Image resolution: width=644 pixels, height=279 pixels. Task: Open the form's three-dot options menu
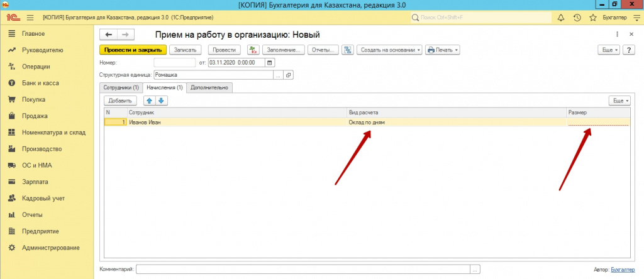click(617, 35)
